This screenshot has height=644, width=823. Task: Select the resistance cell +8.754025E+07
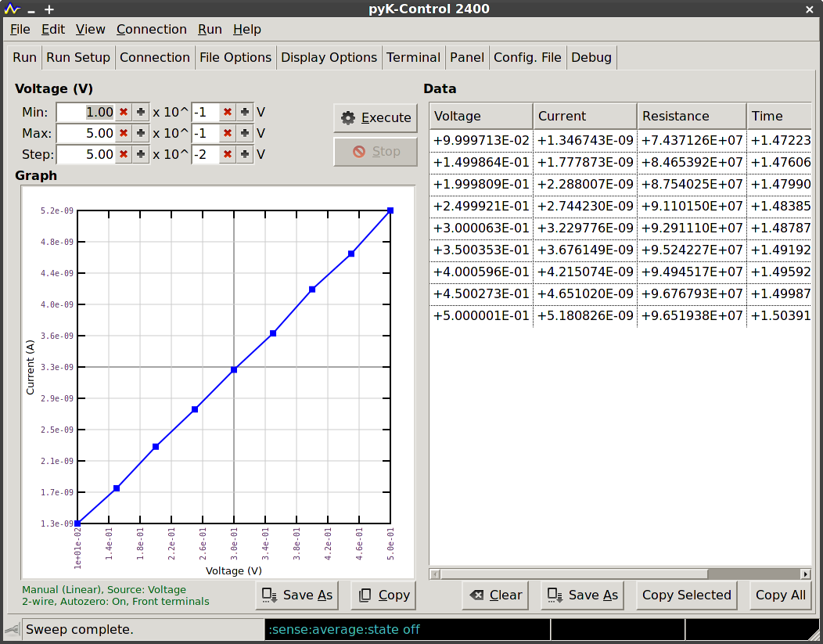click(x=692, y=184)
